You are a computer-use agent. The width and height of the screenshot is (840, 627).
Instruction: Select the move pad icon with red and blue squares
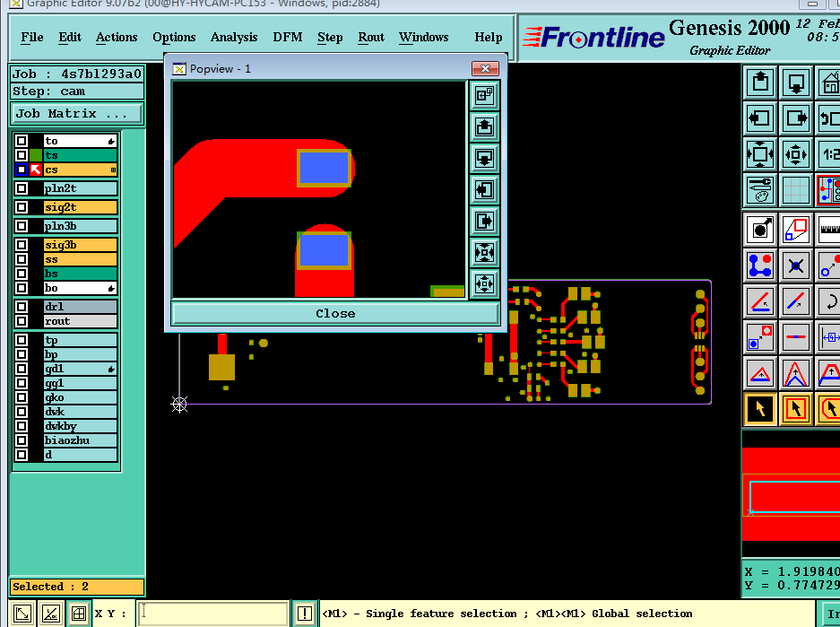(760, 337)
